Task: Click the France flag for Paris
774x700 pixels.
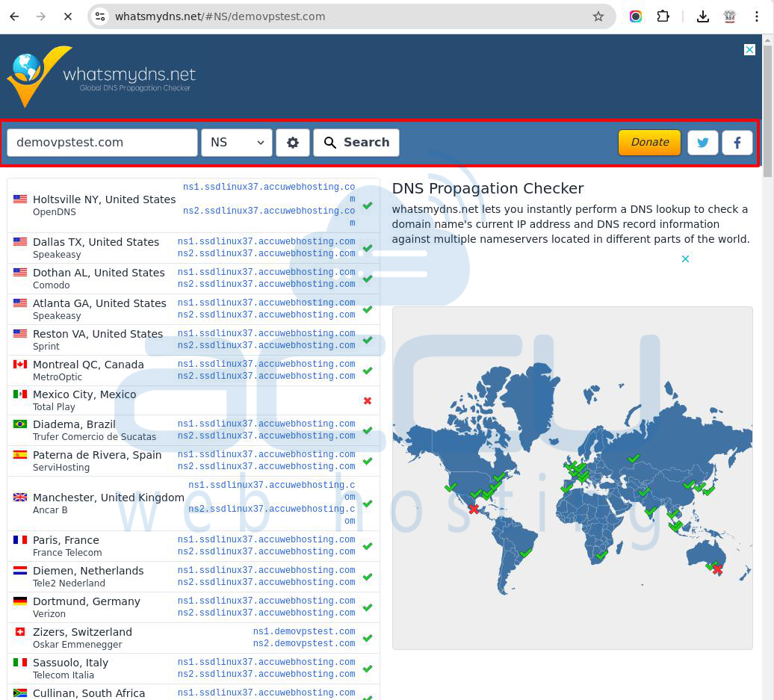Action: 20,539
